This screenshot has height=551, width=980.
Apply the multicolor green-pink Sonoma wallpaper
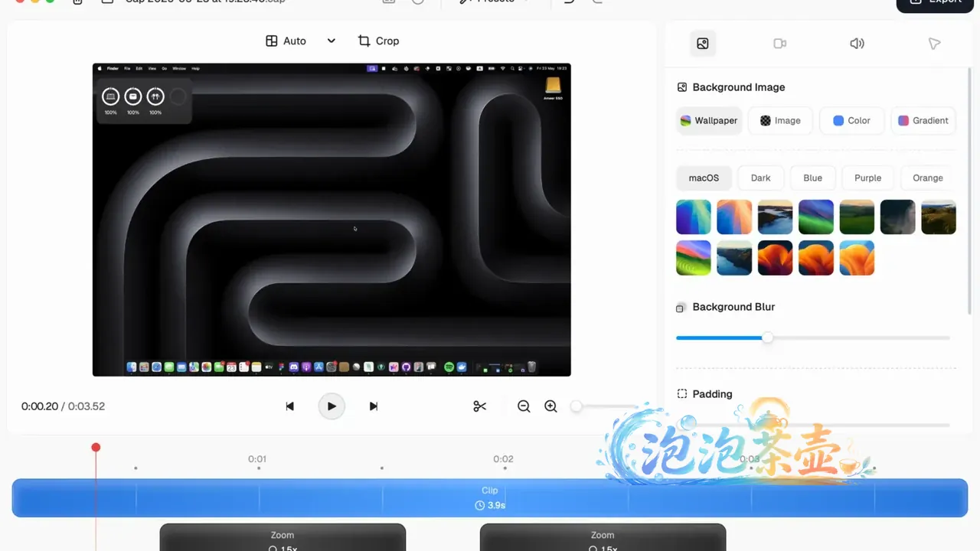[694, 258]
